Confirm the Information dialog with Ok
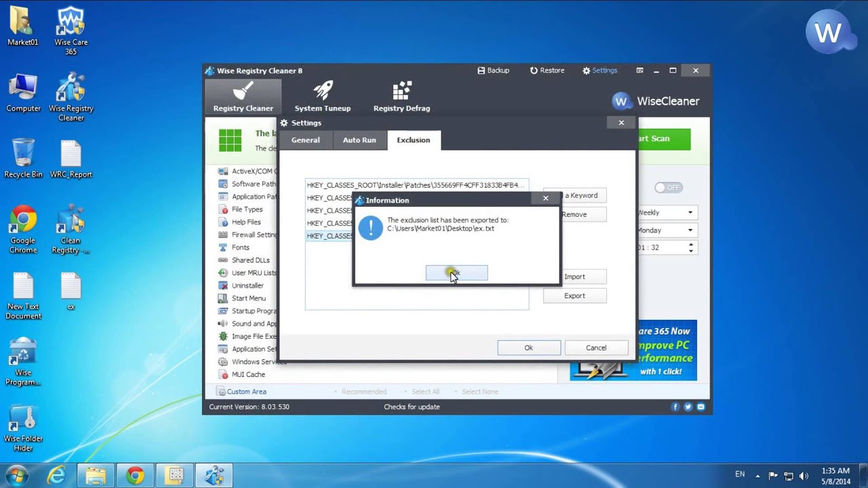The width and height of the screenshot is (868, 488). (456, 272)
